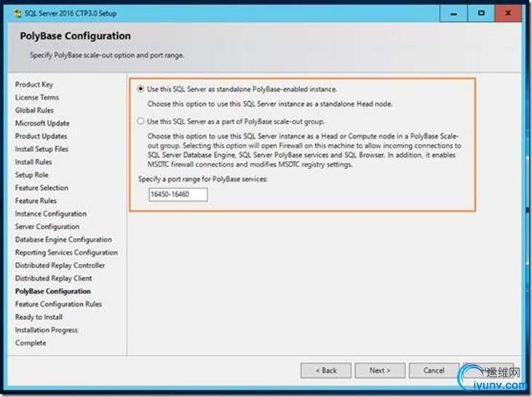This screenshot has height=397, width=532.
Task: Open the Product Key step
Action: click(34, 84)
